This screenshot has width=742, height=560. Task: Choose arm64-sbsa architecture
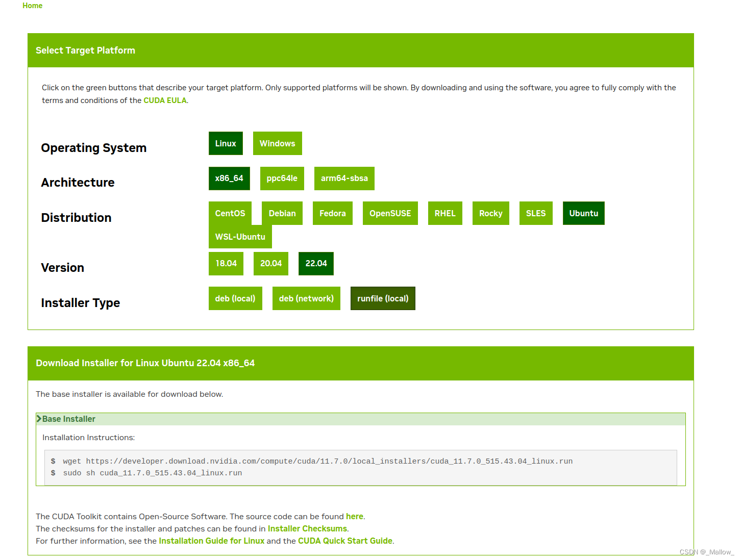tap(344, 179)
